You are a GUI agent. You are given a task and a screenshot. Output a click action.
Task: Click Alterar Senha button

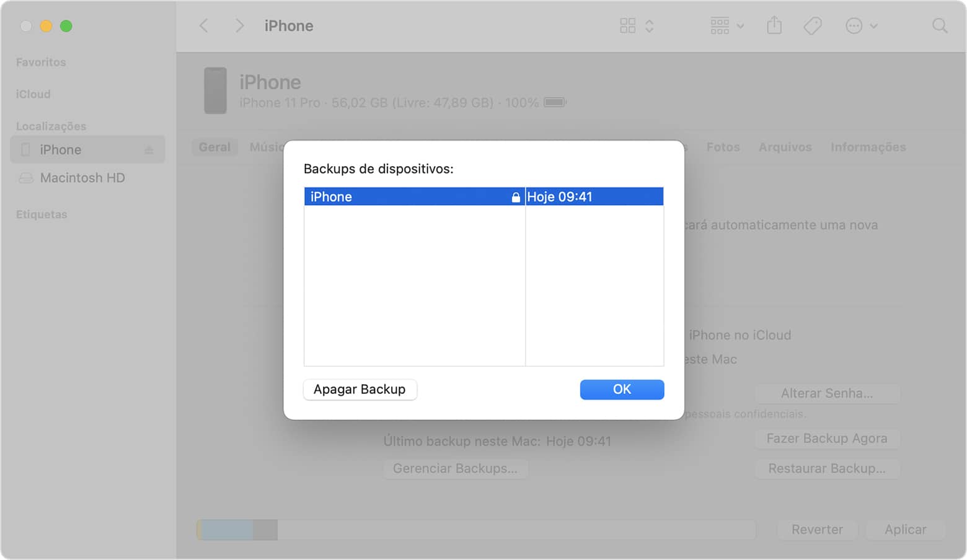(x=827, y=393)
